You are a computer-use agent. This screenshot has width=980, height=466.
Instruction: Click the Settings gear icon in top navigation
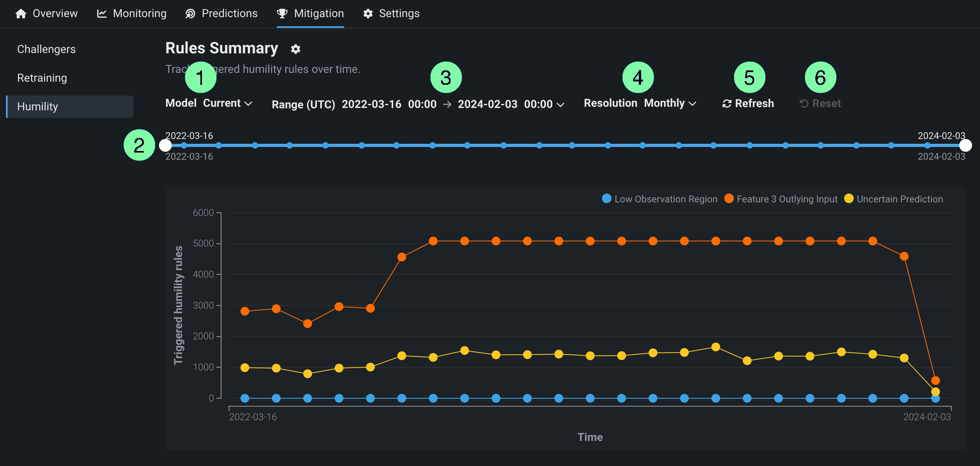coord(368,14)
